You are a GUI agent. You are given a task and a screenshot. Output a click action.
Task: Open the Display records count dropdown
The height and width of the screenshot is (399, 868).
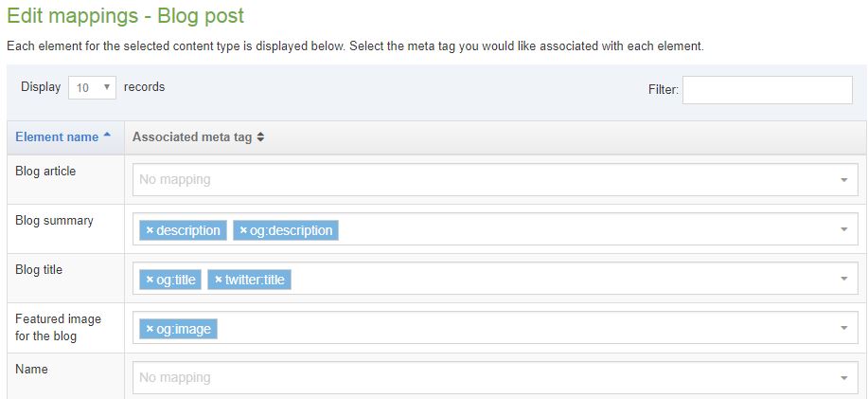[x=92, y=87]
